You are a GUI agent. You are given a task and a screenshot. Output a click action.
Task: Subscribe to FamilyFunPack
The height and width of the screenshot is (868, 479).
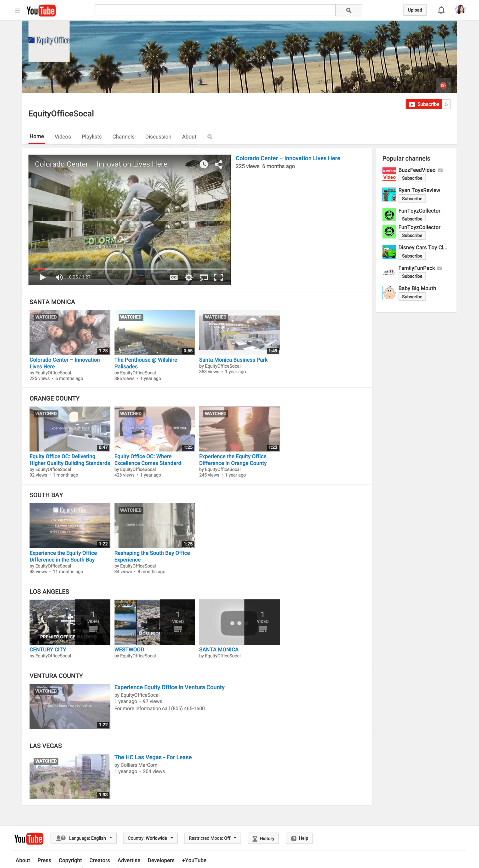[412, 276]
